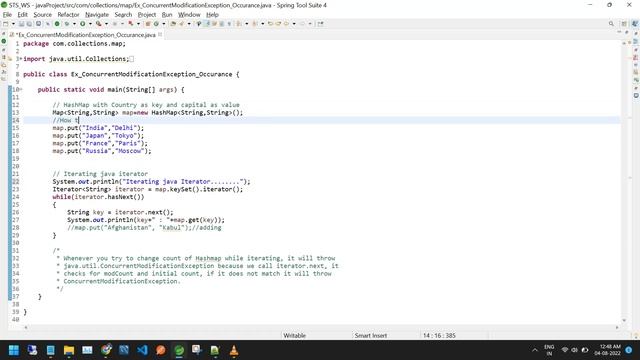Expand the folded imports at line 3
This screenshot has height=360, width=640.
(x=21, y=59)
